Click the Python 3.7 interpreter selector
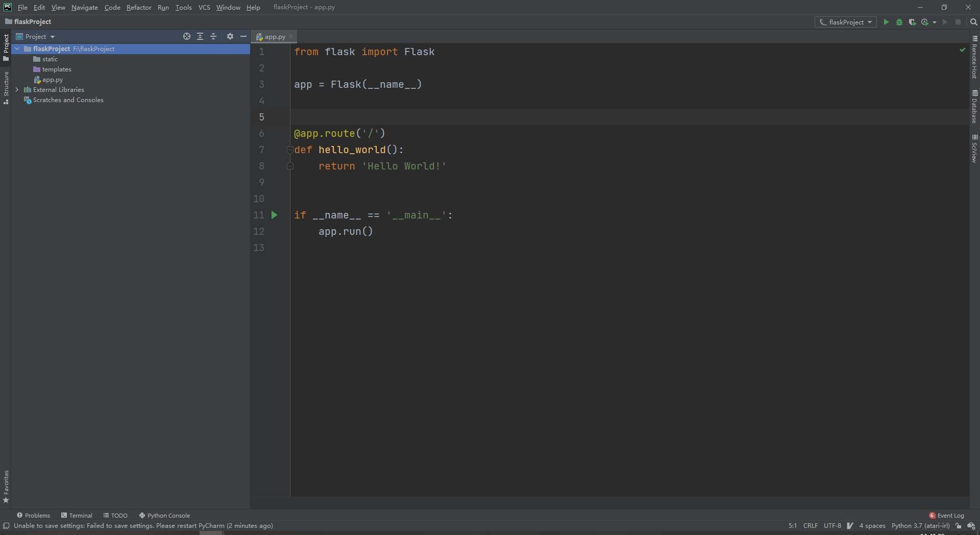The width and height of the screenshot is (980, 535). point(920,526)
